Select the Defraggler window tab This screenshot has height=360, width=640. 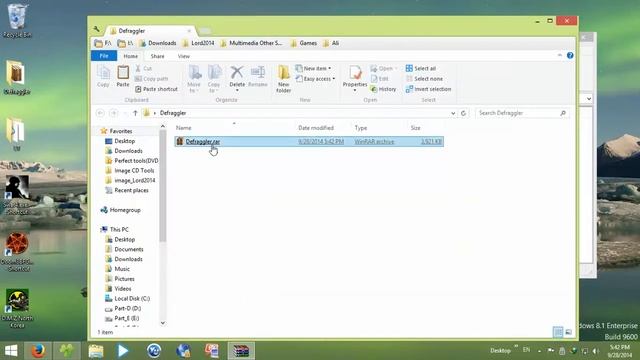(x=149, y=31)
